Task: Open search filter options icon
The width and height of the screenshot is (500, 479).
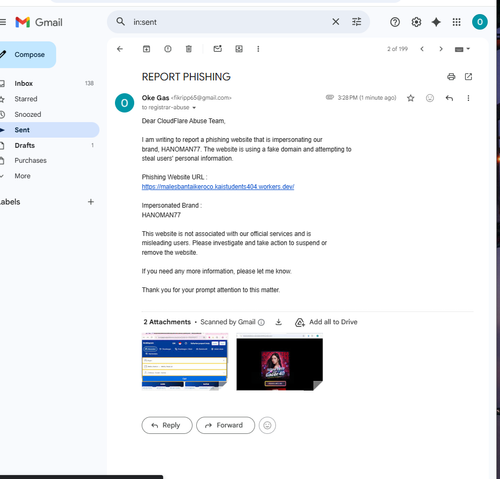Action: pos(357,22)
